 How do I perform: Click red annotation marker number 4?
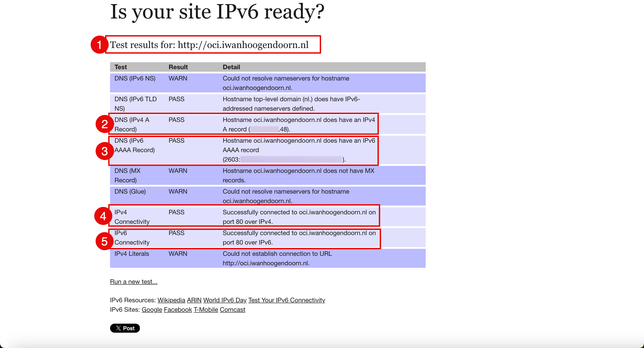coord(103,216)
